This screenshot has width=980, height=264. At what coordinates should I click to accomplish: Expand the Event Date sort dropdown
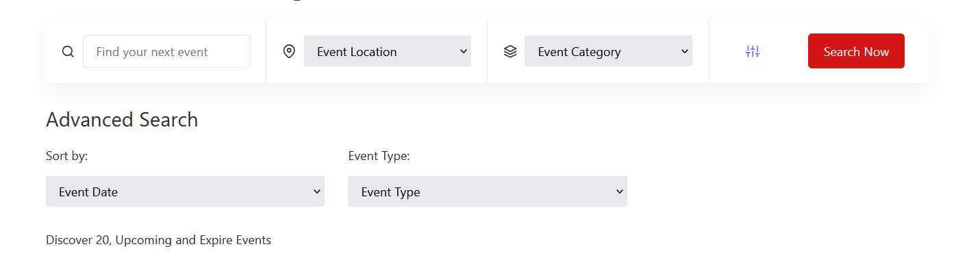point(185,192)
